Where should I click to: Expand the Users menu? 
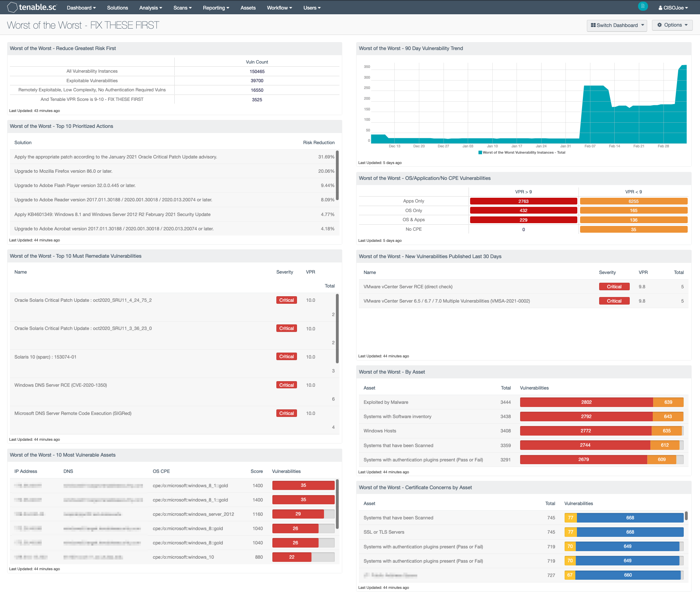click(x=312, y=8)
